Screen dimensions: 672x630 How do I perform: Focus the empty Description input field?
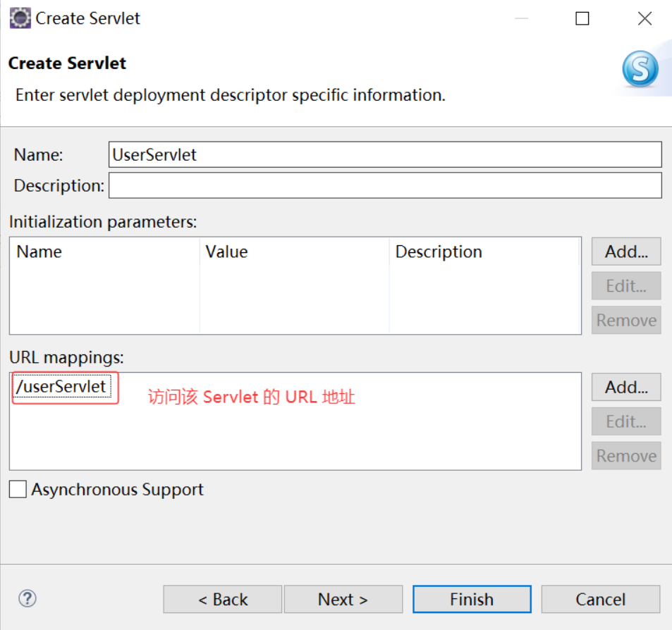pyautogui.click(x=385, y=185)
